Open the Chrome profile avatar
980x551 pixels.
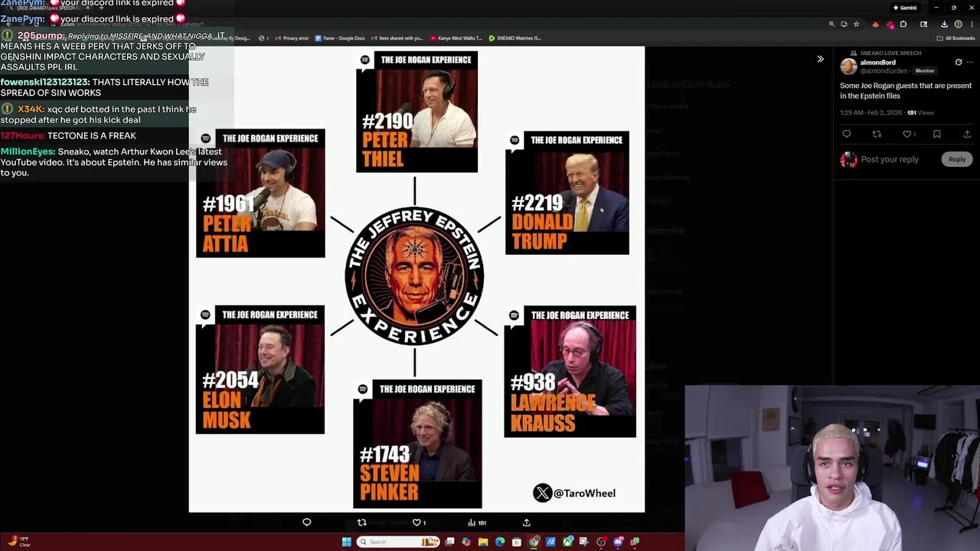click(958, 24)
